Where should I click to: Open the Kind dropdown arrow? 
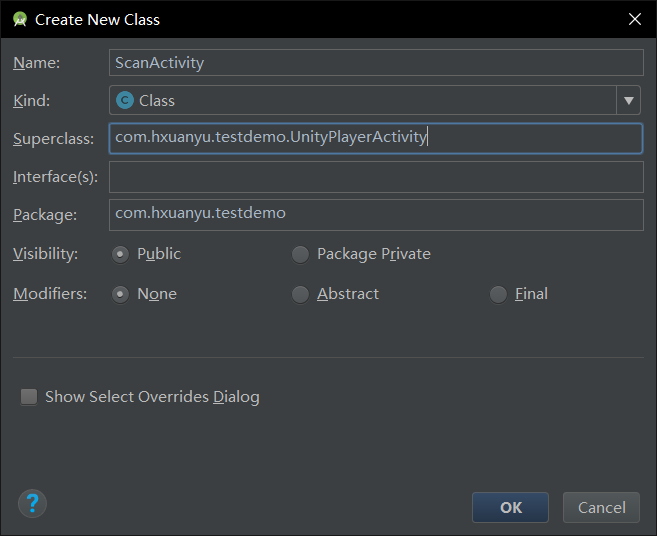click(629, 100)
